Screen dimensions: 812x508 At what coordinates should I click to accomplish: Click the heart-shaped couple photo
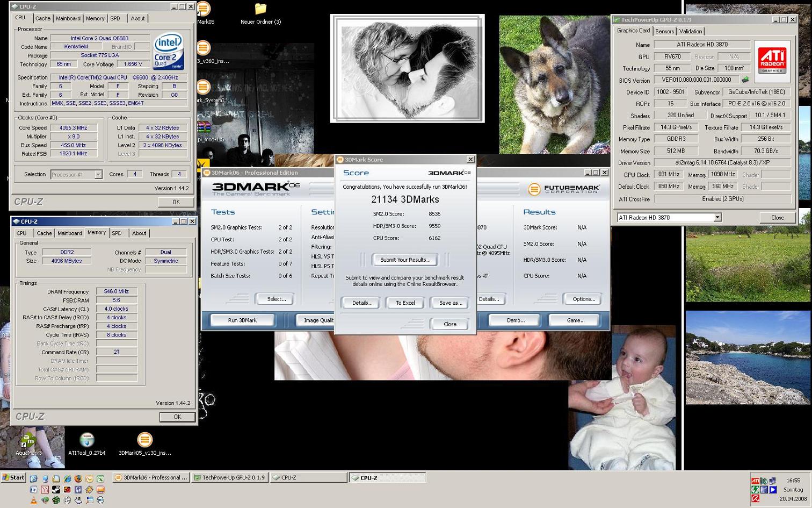pyautogui.click(x=407, y=68)
